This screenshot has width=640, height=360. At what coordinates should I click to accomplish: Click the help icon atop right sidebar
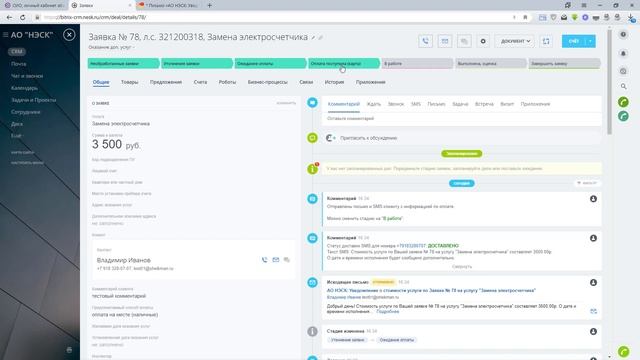tap(623, 34)
